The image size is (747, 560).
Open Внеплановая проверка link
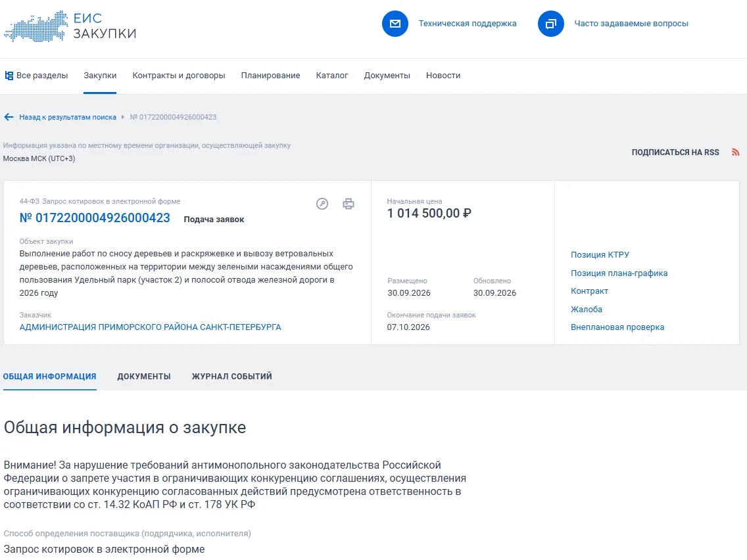coord(617,327)
